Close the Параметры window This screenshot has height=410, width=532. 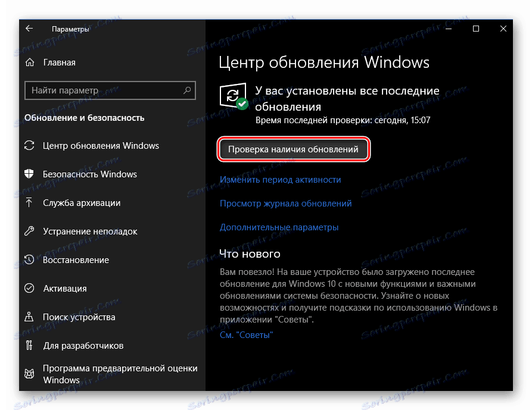point(503,29)
